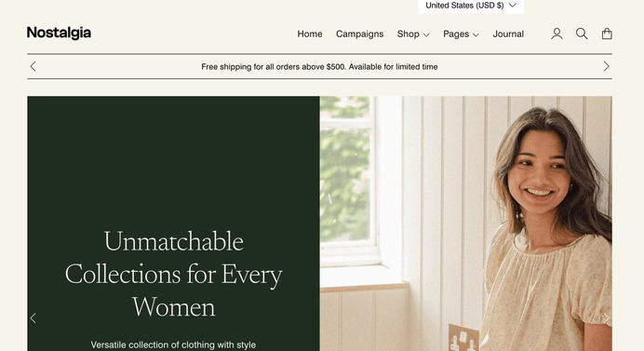The width and height of the screenshot is (644, 351).
Task: Click the smiling woman hero image
Action: coord(465,223)
